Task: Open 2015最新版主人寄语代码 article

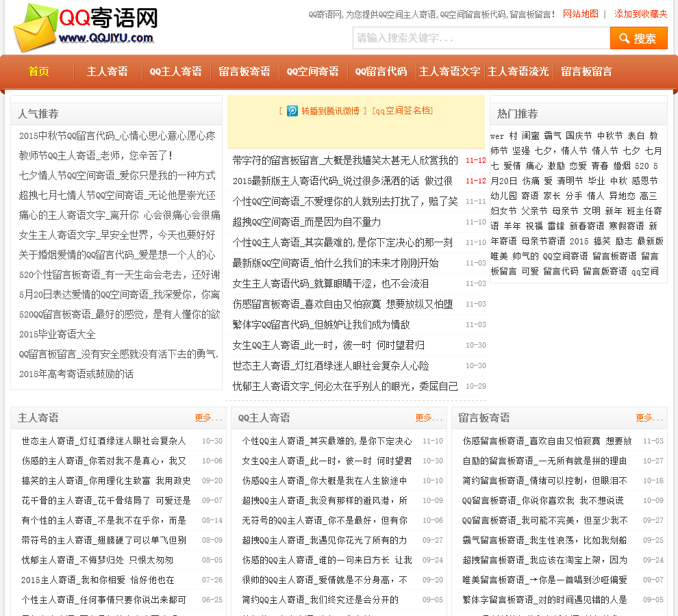Action: [x=342, y=181]
